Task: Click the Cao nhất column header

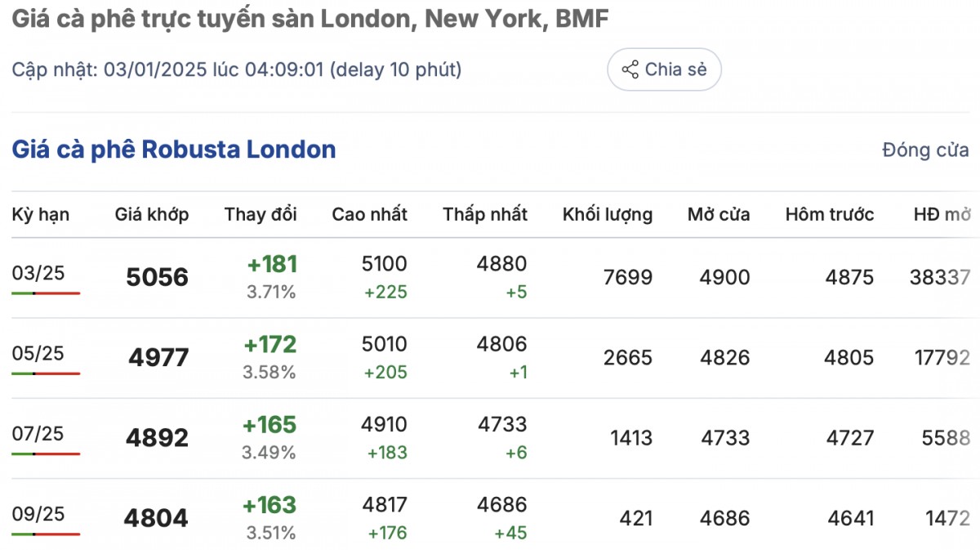Action: [369, 215]
